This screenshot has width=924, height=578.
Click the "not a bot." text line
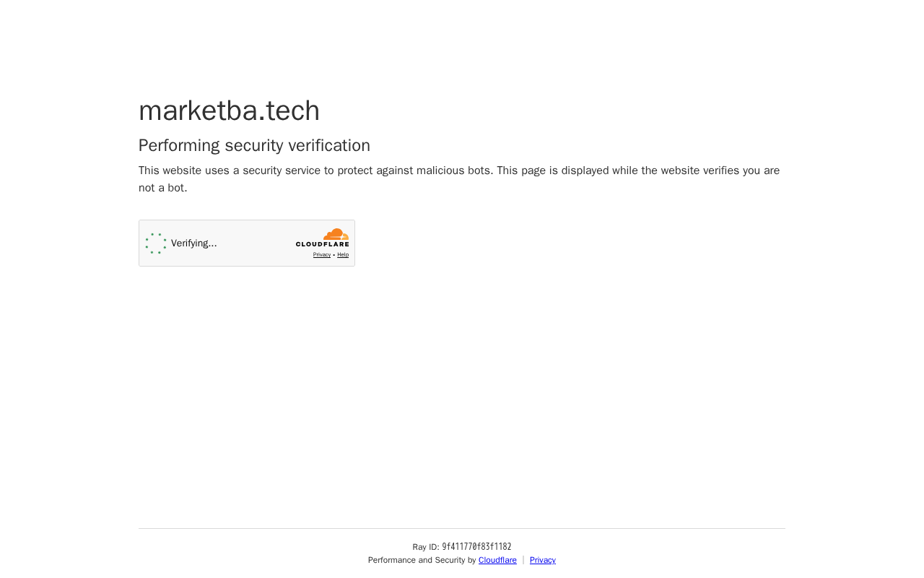(x=163, y=188)
